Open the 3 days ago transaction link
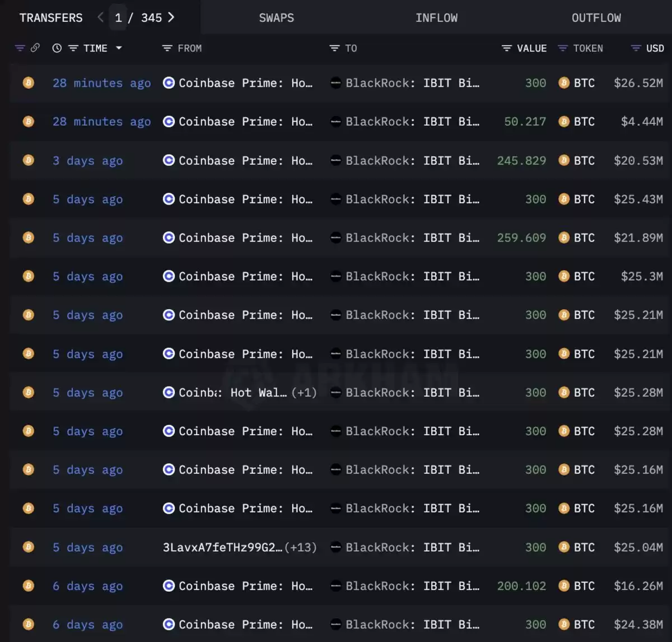Viewport: 672px width, 642px height. click(88, 161)
